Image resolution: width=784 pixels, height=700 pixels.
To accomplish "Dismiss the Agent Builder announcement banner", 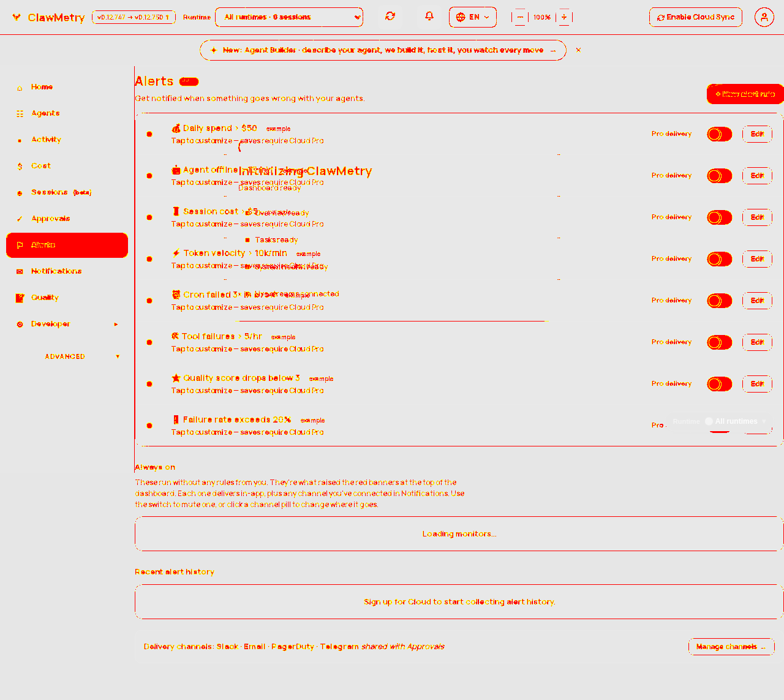I will tap(578, 50).
